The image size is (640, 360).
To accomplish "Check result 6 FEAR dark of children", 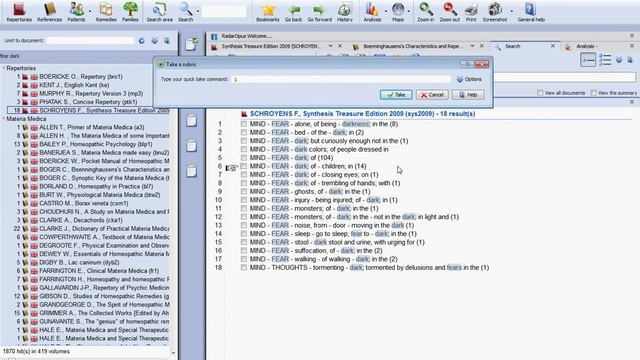I will tap(244, 166).
